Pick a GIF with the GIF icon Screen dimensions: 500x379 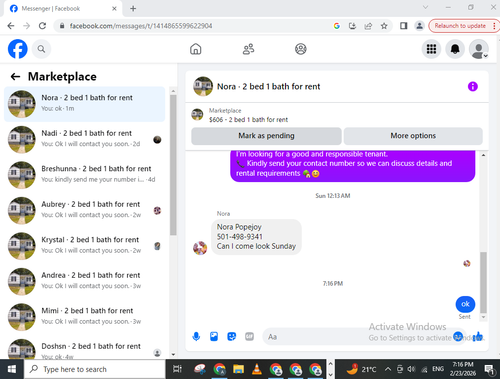tap(249, 337)
